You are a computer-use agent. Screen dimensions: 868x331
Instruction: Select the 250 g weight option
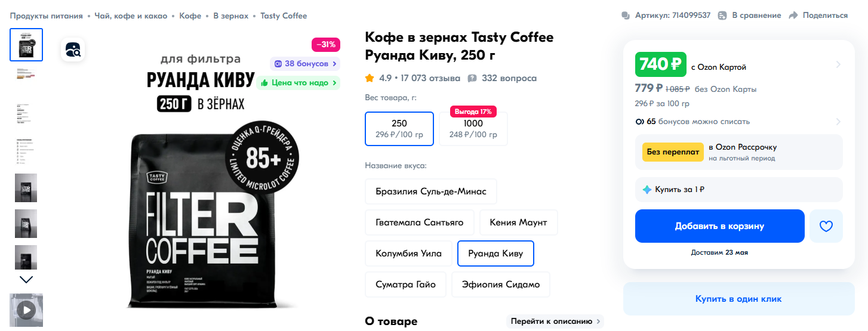[399, 129]
